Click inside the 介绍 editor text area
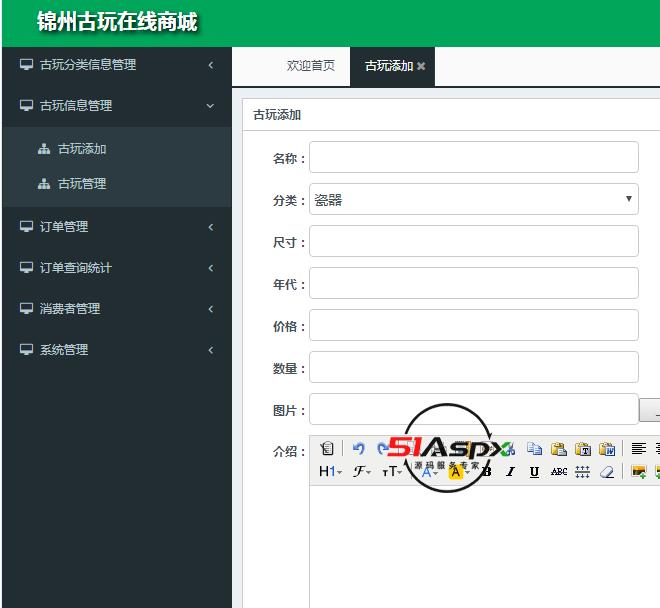Viewport: 660px width, 608px height. (484, 547)
